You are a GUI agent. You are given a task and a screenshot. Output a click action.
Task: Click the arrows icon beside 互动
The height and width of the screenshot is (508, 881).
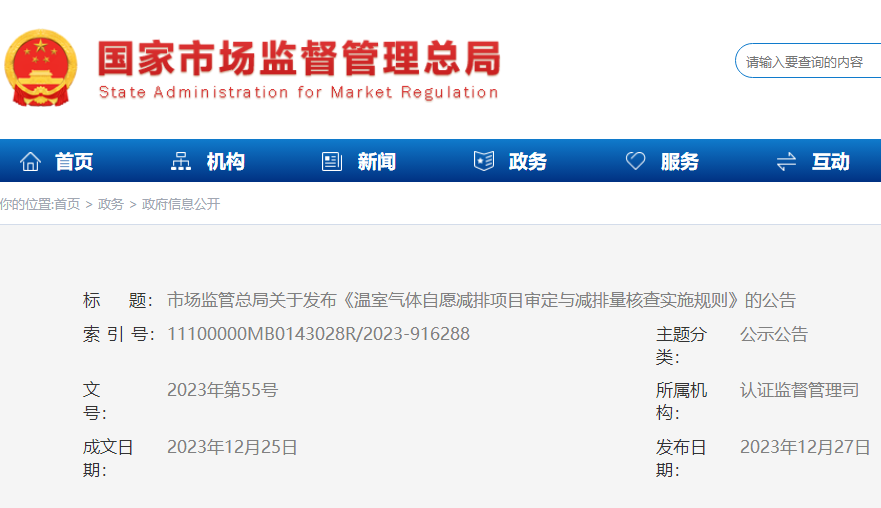[x=787, y=162]
